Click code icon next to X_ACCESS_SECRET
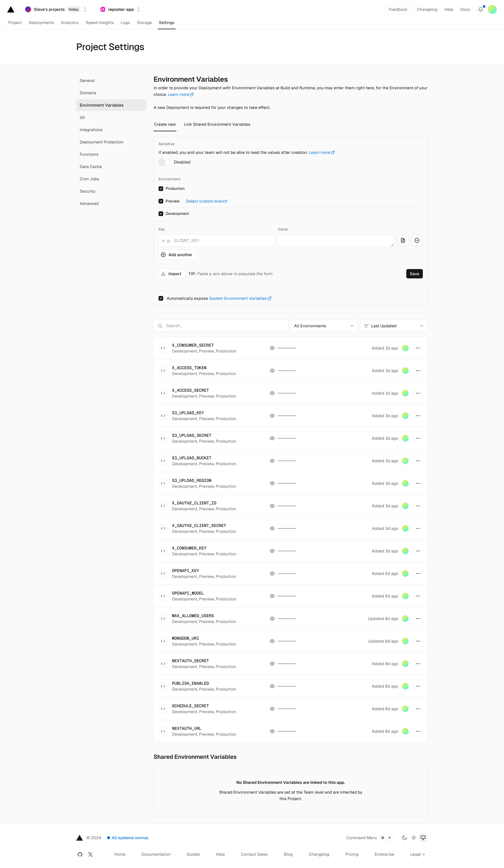Screen dimensions: 504x868 (x=163, y=393)
